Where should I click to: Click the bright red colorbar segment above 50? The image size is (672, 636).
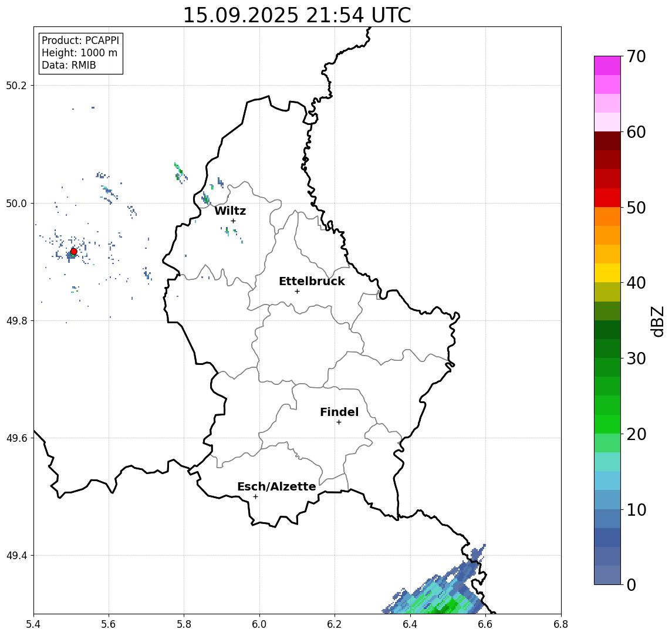click(607, 198)
